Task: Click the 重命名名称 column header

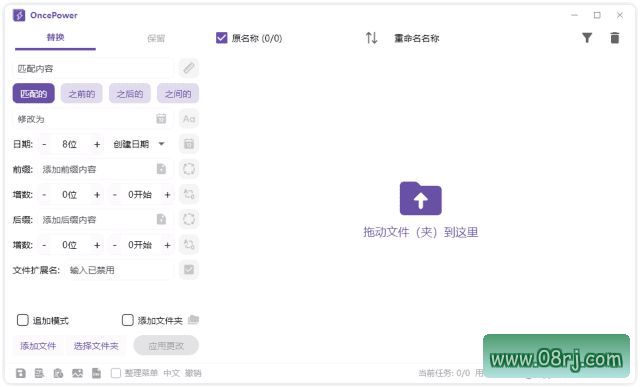Action: tap(416, 38)
